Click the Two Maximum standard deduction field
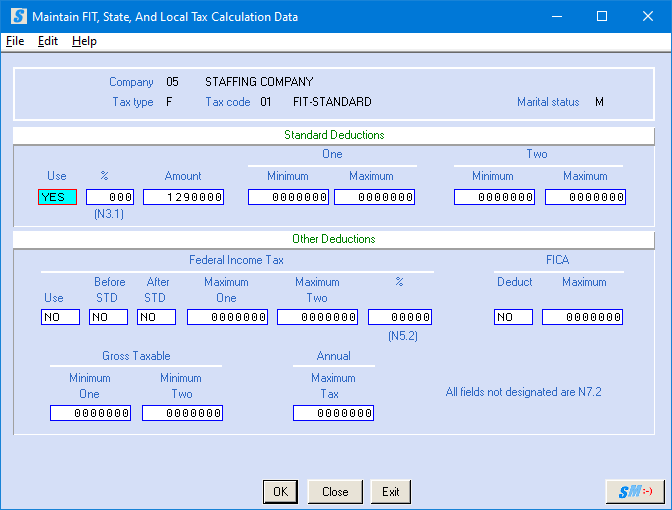The width and height of the screenshot is (672, 510). pyautogui.click(x=585, y=197)
